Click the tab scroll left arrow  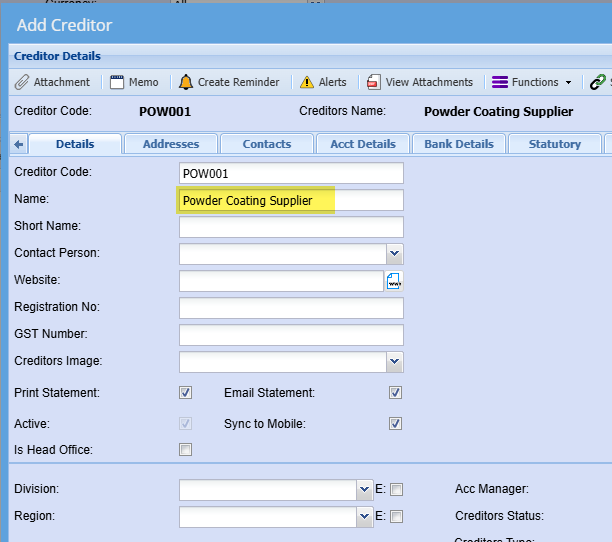[19, 144]
